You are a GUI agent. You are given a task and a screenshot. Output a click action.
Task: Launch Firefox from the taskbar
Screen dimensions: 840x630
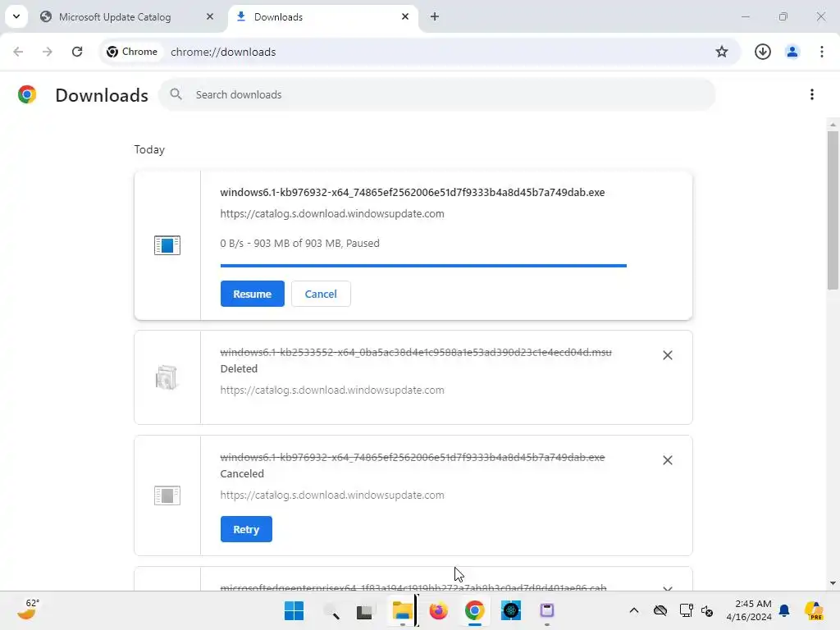click(438, 610)
